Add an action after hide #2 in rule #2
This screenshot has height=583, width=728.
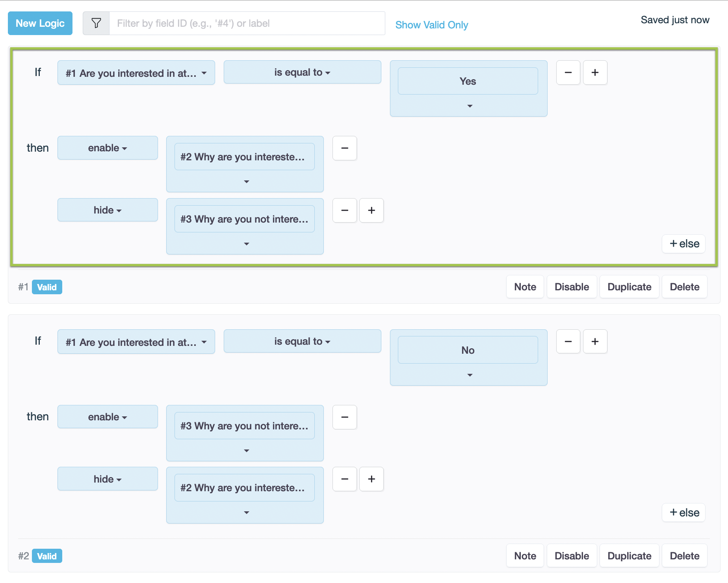(371, 479)
